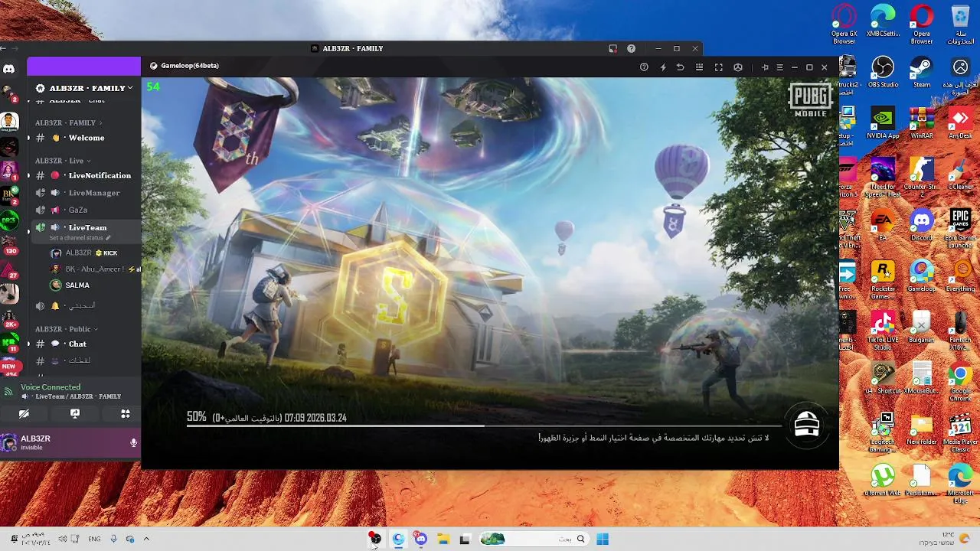The width and height of the screenshot is (980, 551).
Task: Open Gameloop key mapping icon
Action: (699, 67)
